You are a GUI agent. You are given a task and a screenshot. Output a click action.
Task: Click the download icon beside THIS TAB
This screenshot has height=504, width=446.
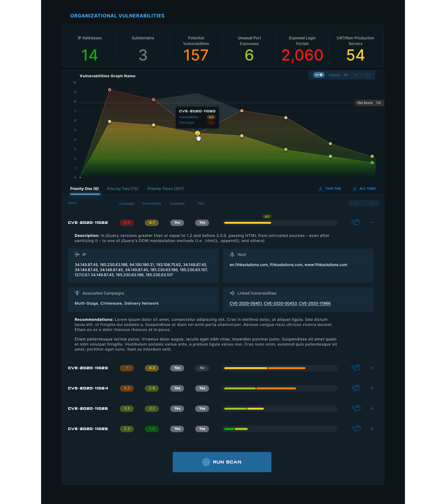click(320, 189)
